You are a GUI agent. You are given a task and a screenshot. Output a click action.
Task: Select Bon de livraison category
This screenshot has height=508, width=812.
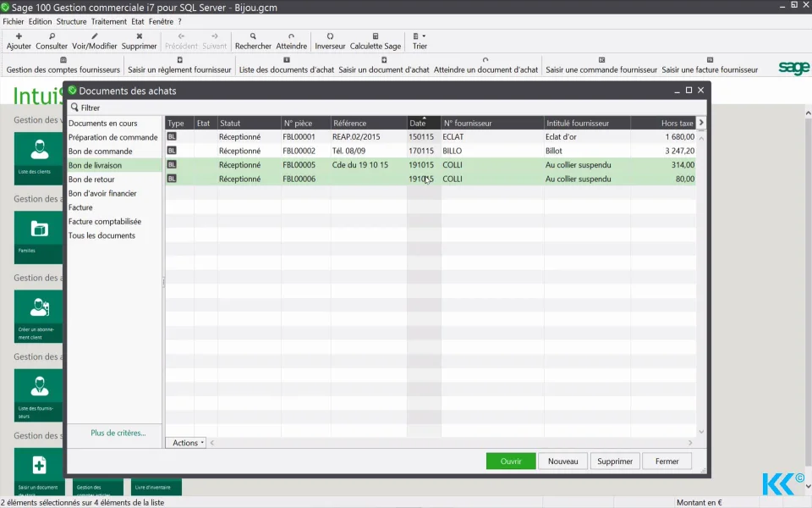[114, 165]
